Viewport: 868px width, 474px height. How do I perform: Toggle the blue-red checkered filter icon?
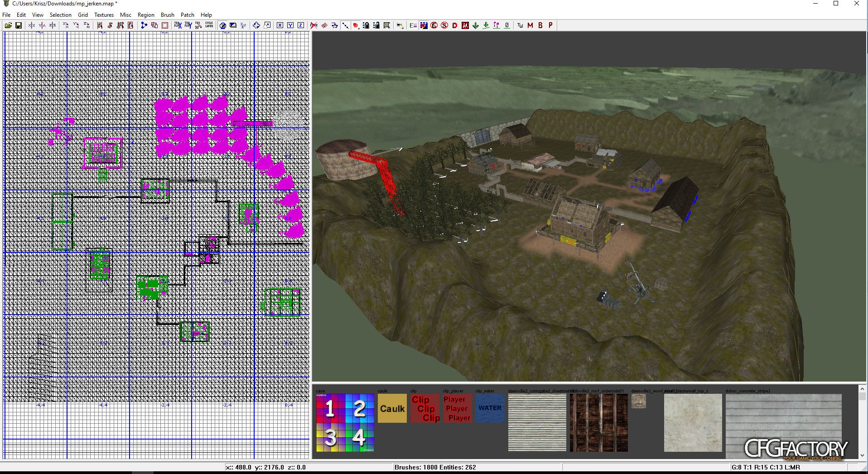pyautogui.click(x=424, y=25)
